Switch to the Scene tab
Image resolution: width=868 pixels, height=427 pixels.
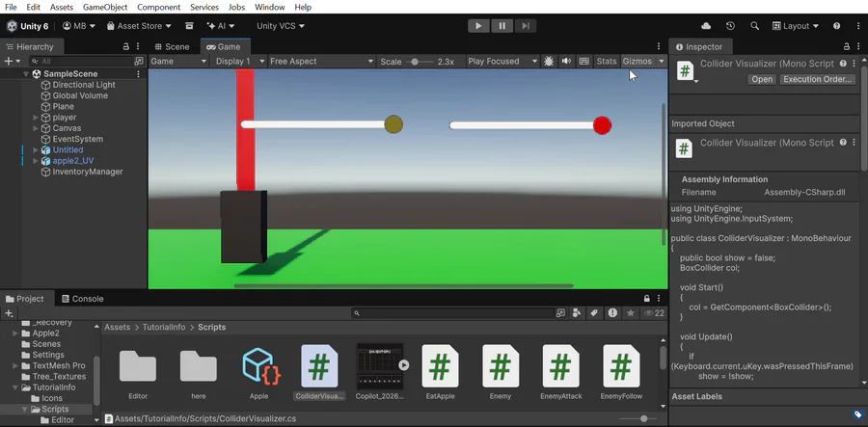pyautogui.click(x=172, y=46)
